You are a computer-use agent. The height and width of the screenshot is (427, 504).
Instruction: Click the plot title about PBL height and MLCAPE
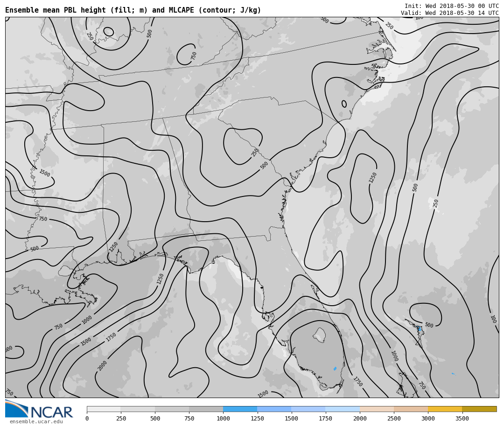(133, 10)
